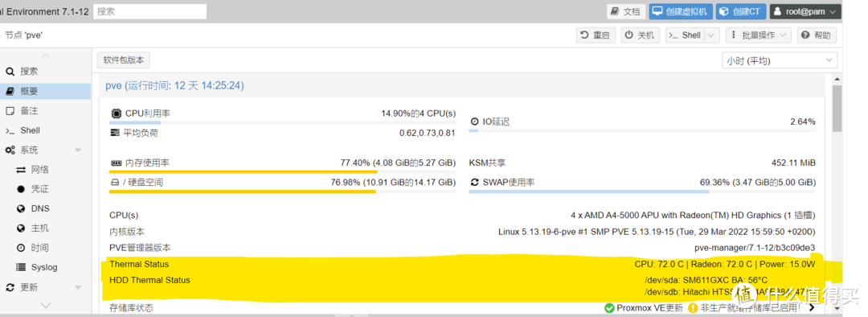The width and height of the screenshot is (868, 317).
Task: Click the green check Proxmox VE更新 status
Action: (x=644, y=308)
